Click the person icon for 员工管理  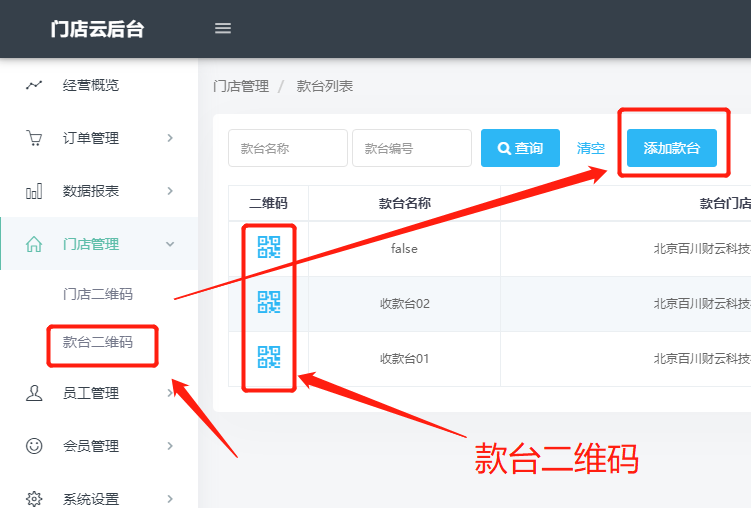click(34, 393)
